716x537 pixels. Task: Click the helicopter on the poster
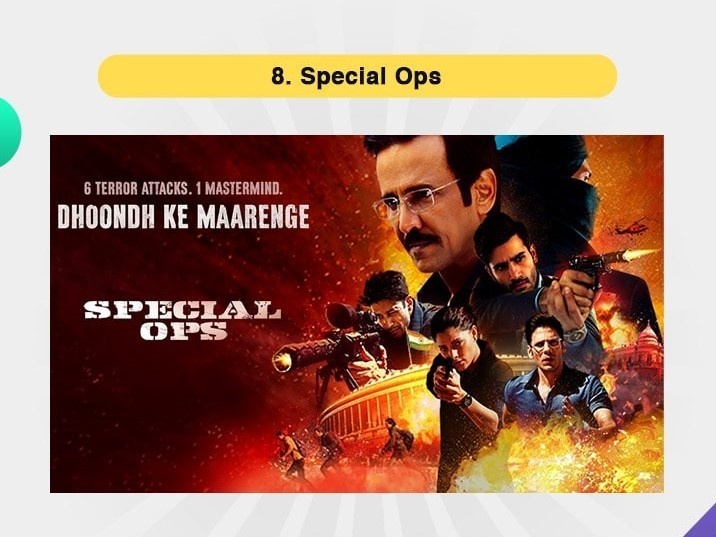tap(631, 227)
